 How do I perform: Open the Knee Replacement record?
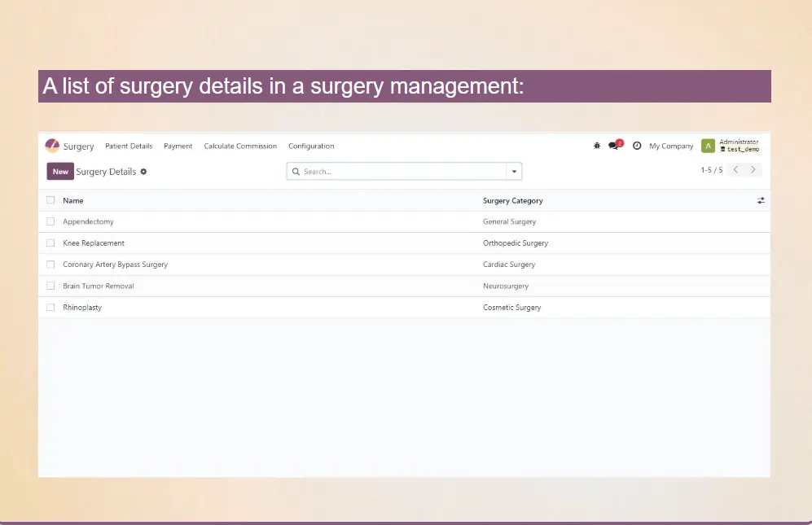click(x=94, y=243)
